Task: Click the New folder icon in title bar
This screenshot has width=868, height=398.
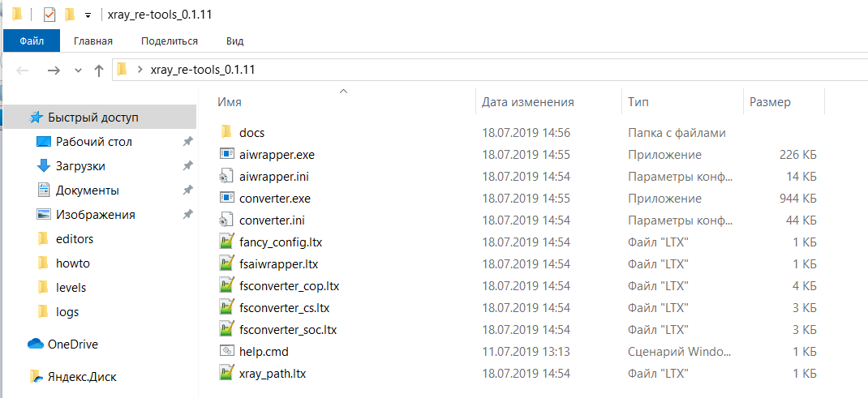Action: 69,15
